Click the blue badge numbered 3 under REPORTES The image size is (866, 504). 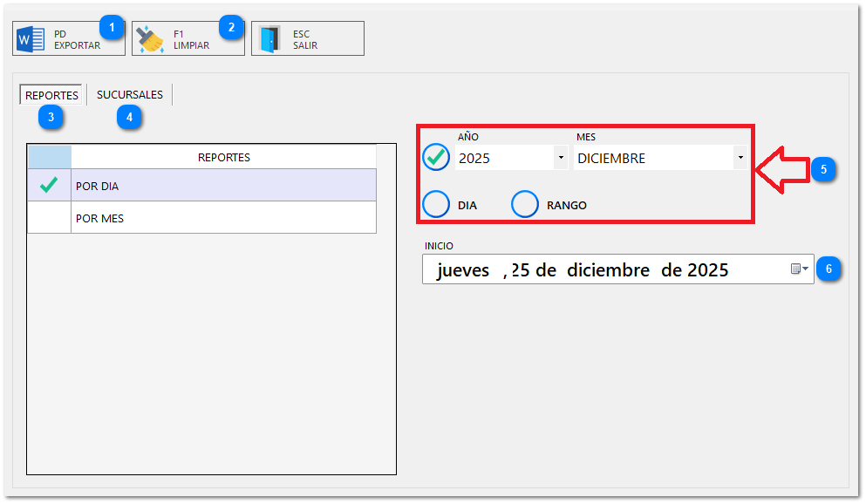pyautogui.click(x=50, y=116)
